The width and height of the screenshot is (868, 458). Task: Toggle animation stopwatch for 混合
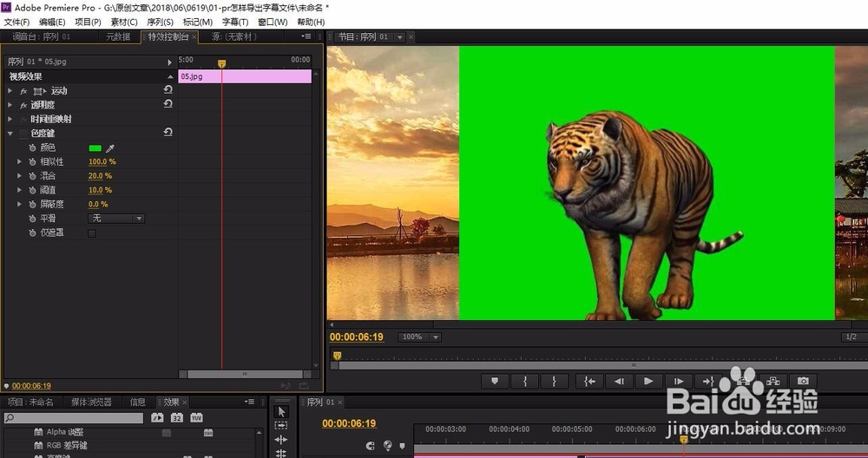click(x=33, y=176)
